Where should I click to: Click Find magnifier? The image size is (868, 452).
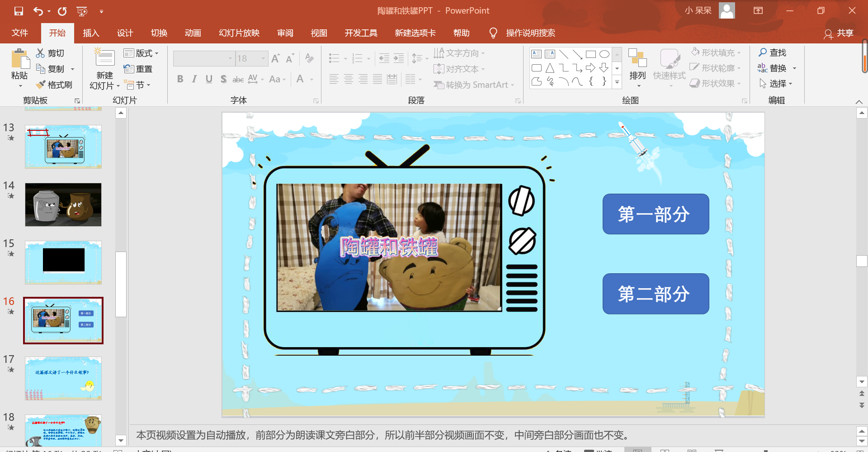(x=773, y=52)
